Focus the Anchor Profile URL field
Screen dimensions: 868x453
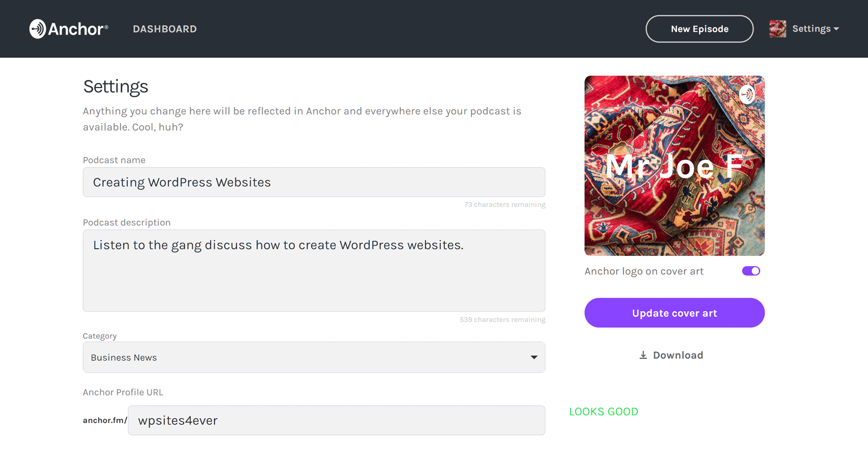point(337,420)
